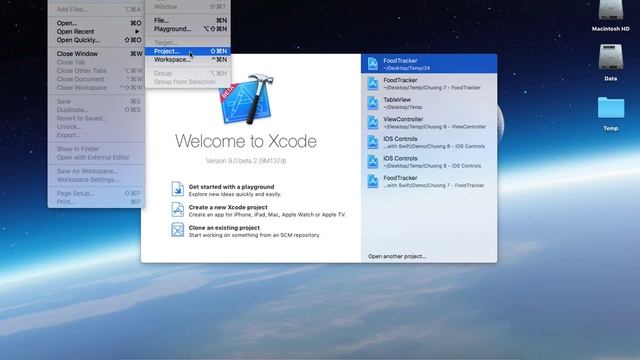Click the new Xcode project icon
Image resolution: width=640 pixels, height=360 pixels.
coord(178,209)
